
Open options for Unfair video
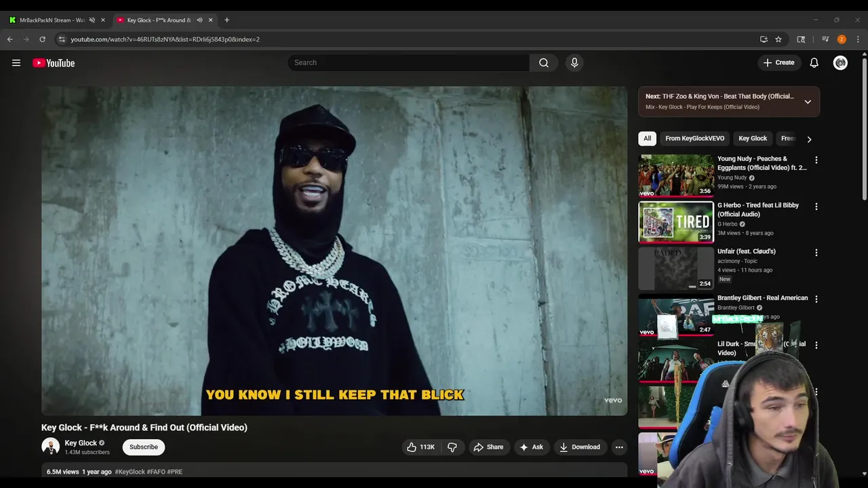pos(816,253)
